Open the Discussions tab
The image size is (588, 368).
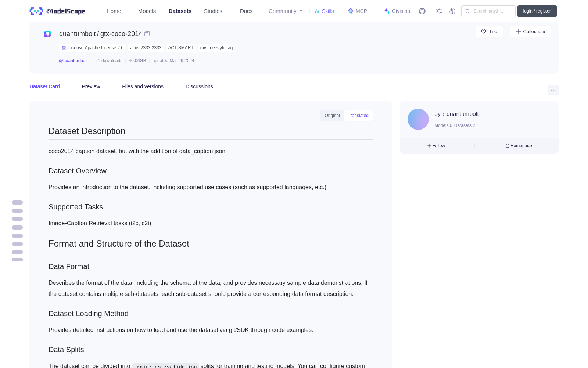[x=199, y=86]
